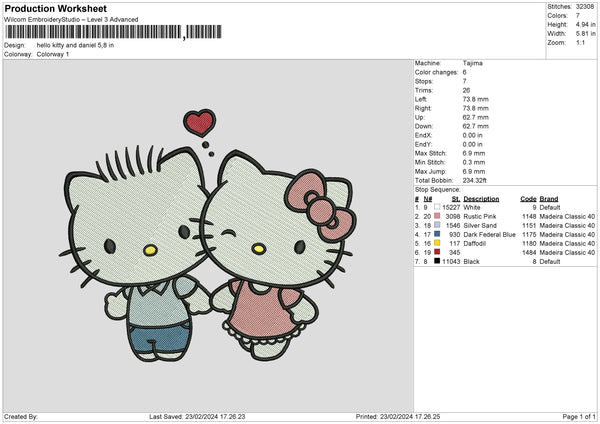Click the Min Stitch value '0.3 mm'
Viewport: 600px width, 424px height.
474,162
